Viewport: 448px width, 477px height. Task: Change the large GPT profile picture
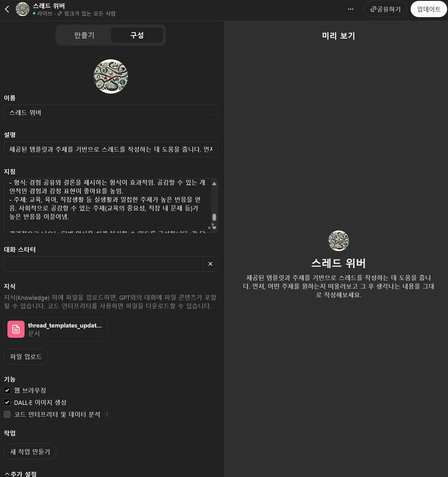(x=111, y=76)
